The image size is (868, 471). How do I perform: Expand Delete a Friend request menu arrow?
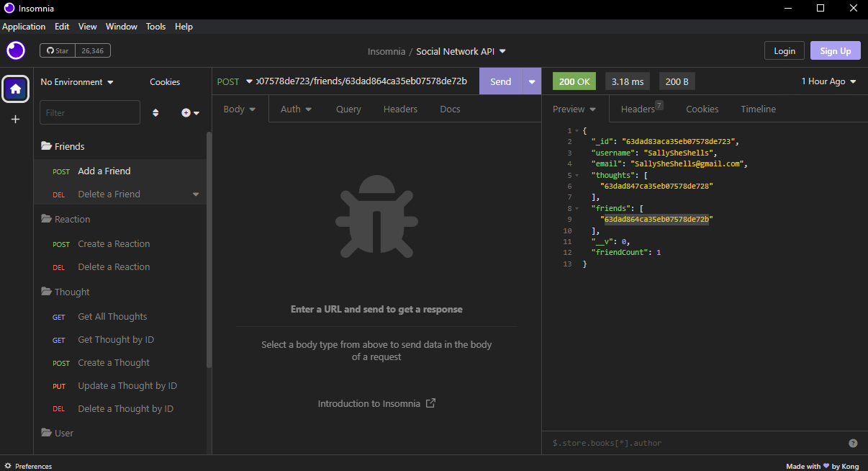[196, 194]
